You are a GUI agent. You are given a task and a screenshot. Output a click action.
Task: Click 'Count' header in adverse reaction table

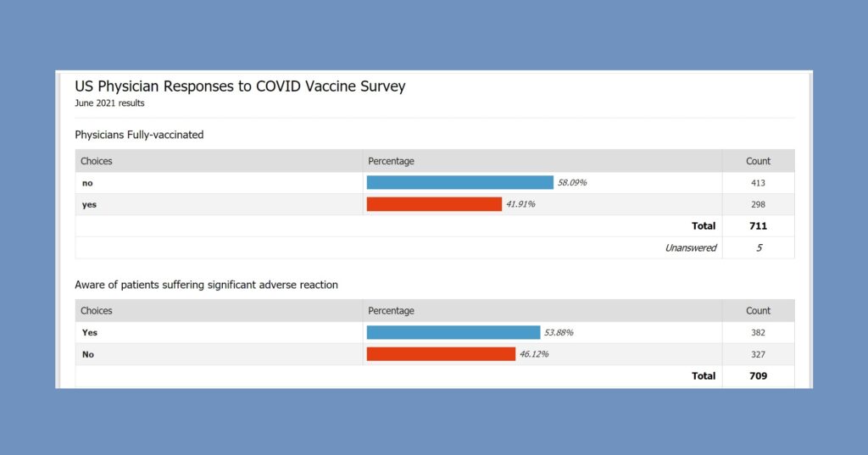coord(758,311)
